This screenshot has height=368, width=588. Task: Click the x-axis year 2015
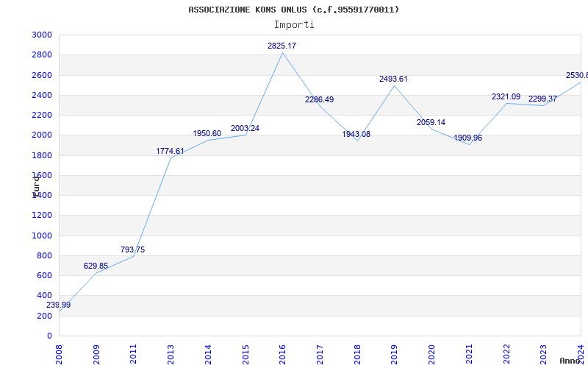[245, 355]
